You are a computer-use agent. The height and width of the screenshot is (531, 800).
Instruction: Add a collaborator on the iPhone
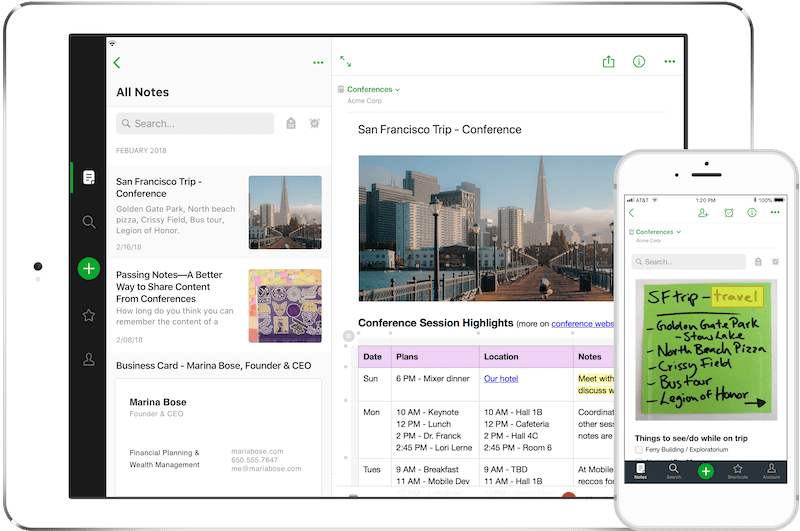point(704,213)
